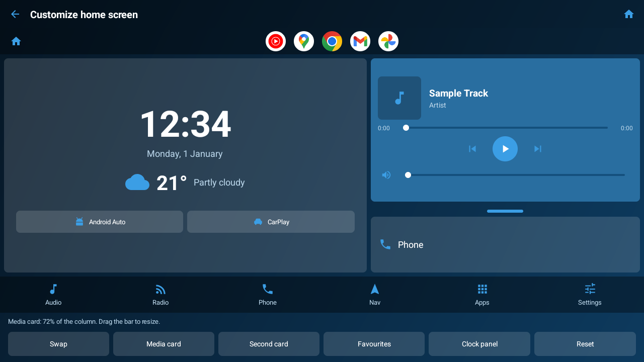Select the album art music note thumbnail

399,98
